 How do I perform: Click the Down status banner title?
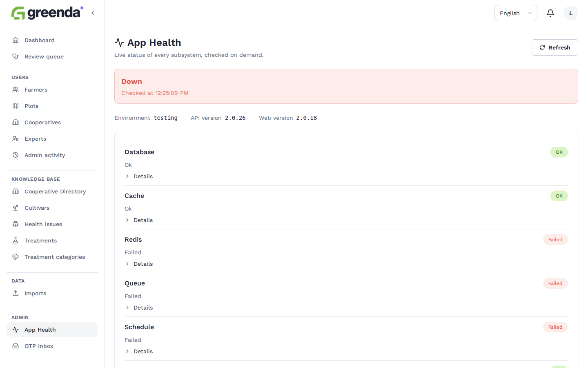coord(131,81)
